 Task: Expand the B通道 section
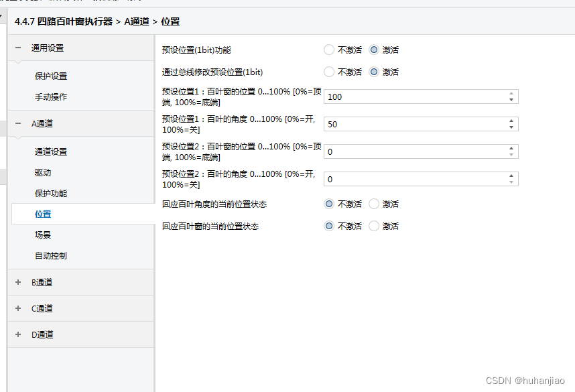tap(18, 282)
